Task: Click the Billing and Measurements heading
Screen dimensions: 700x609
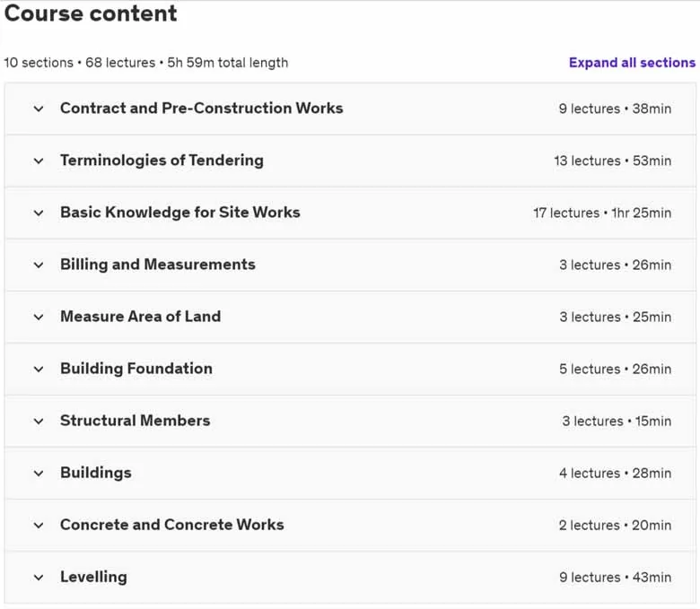Action: click(158, 265)
